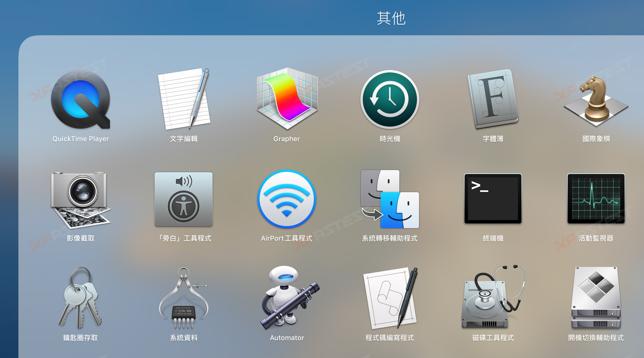Launch 活動監視器 heartbeat monitor icon

(x=596, y=198)
